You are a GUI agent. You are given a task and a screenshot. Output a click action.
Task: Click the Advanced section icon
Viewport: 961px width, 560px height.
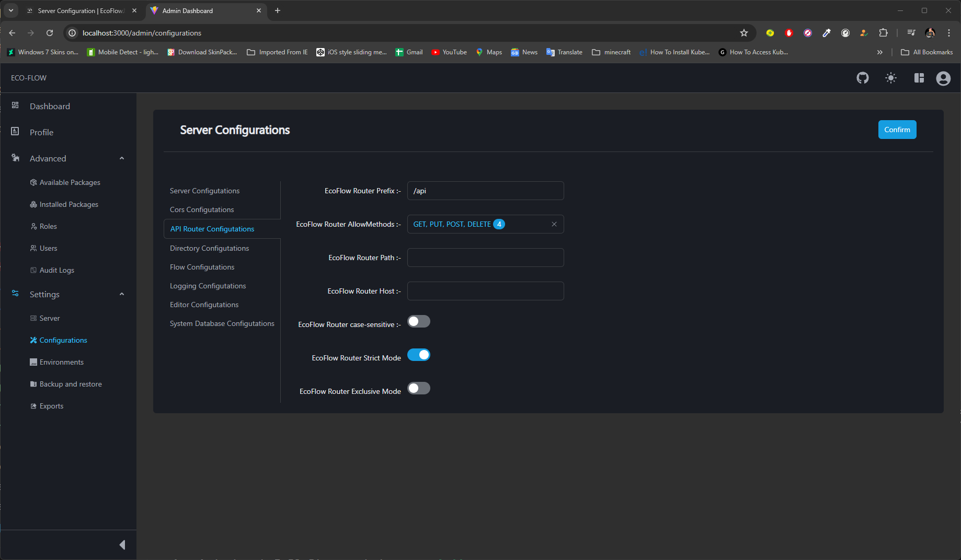point(15,158)
